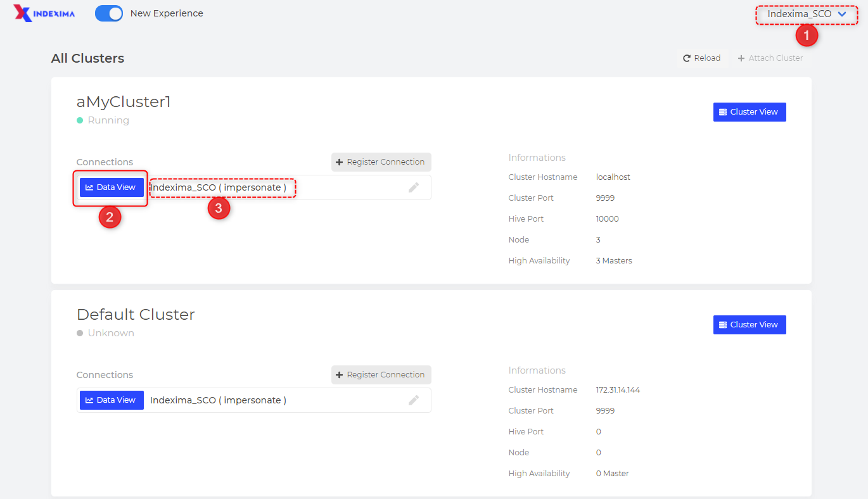Click the Indexima logo
This screenshot has height=499, width=868.
tap(44, 13)
